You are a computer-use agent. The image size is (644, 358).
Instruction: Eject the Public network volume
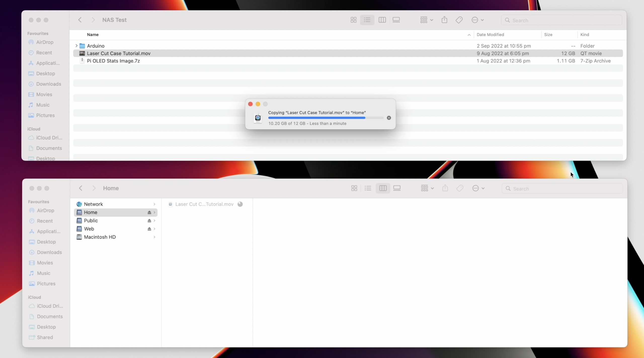[149, 221]
